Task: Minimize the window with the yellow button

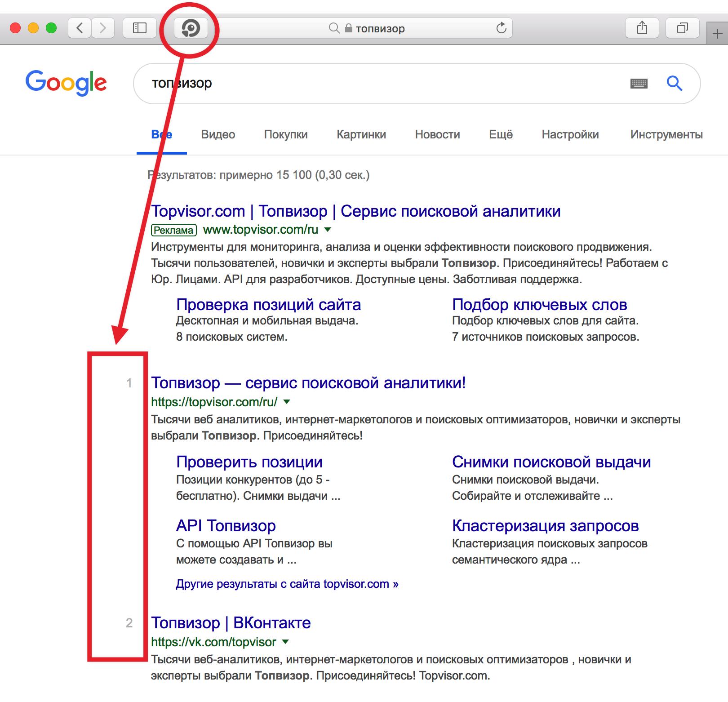Action: 33,28
